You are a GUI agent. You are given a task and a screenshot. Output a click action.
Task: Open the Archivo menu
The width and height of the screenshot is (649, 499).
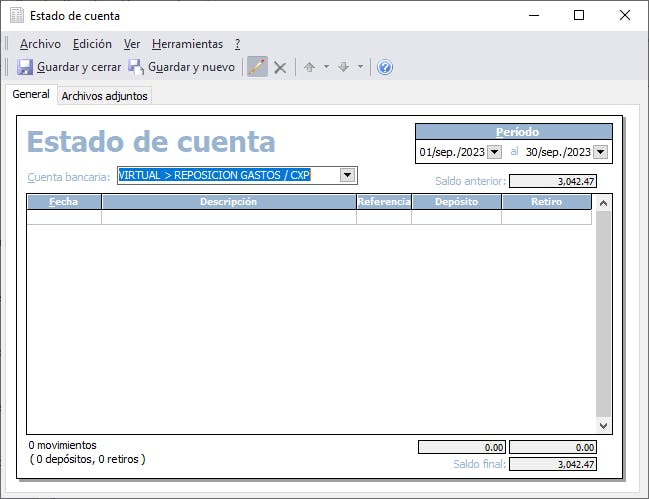[x=40, y=44]
